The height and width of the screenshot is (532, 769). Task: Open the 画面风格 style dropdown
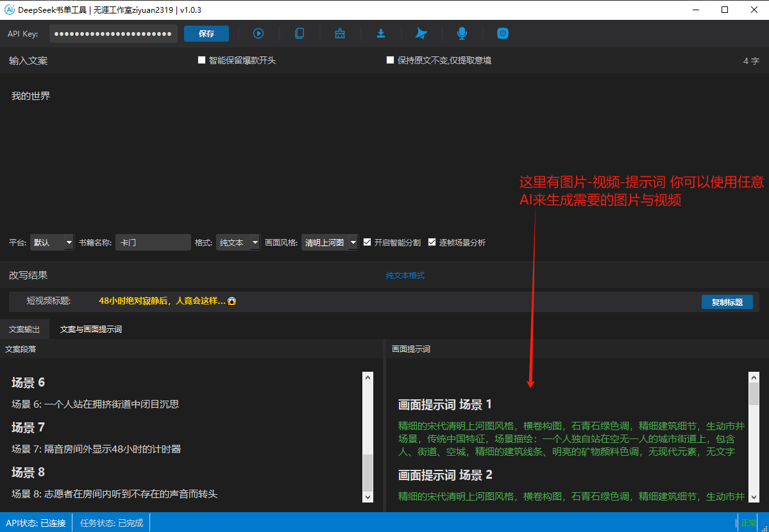point(330,242)
